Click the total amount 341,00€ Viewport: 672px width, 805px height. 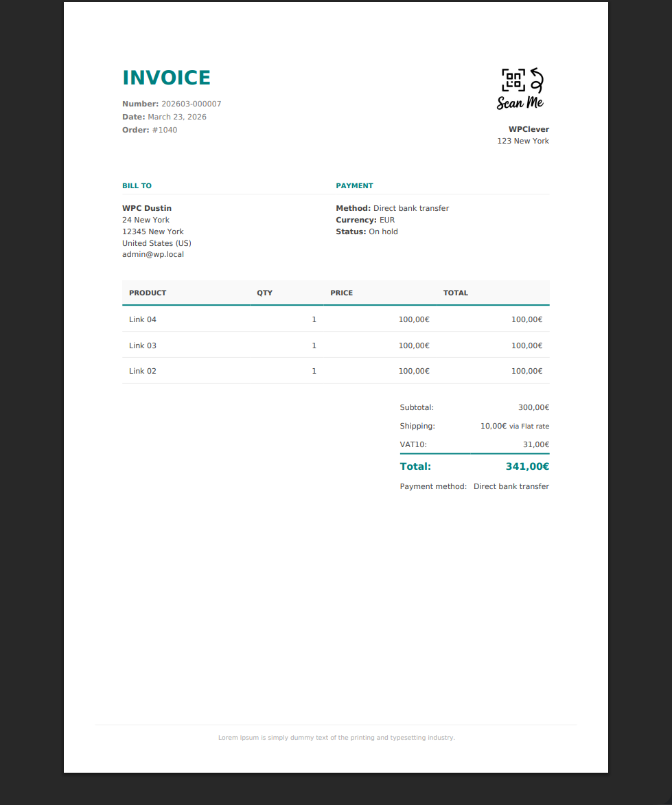coord(527,466)
